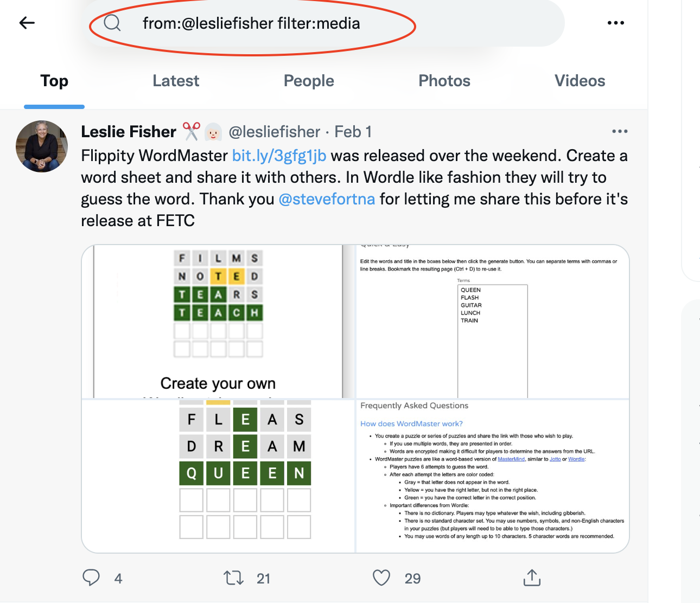Switch to the Latest tab
The height and width of the screenshot is (603, 700).
(x=176, y=80)
